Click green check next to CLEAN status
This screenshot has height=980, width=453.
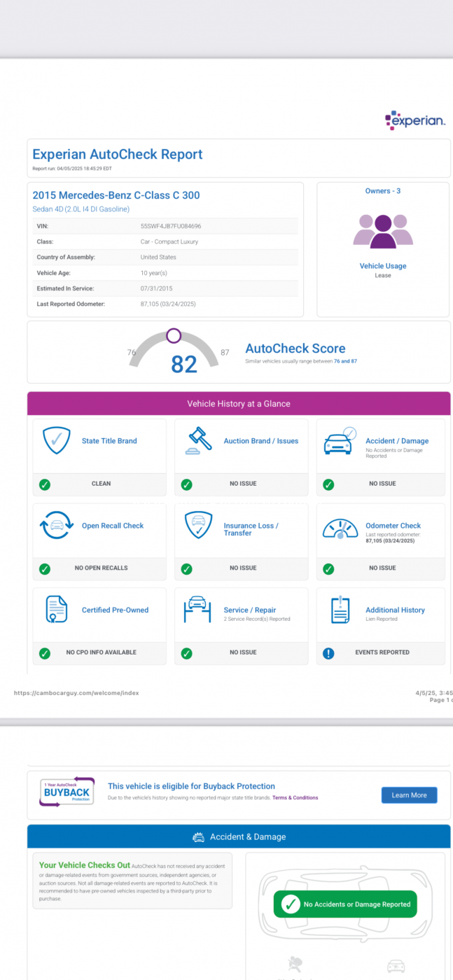pos(45,484)
